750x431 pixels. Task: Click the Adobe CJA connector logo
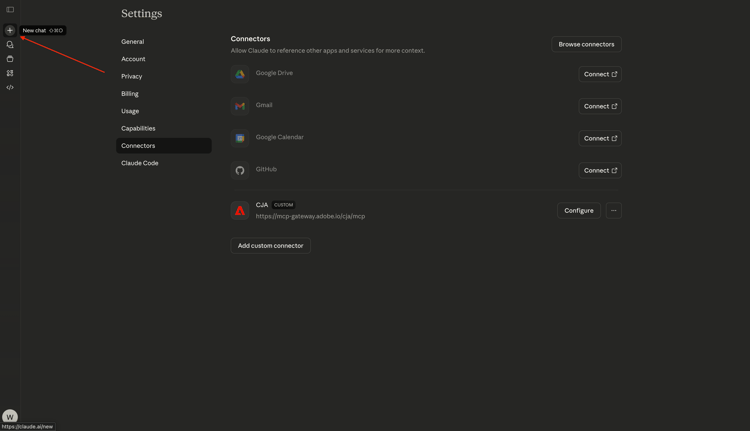240,210
